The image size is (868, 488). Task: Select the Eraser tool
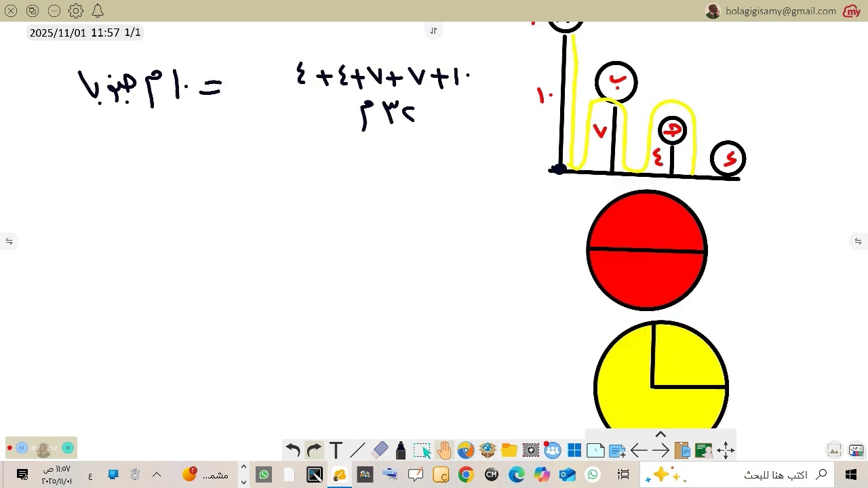click(380, 450)
